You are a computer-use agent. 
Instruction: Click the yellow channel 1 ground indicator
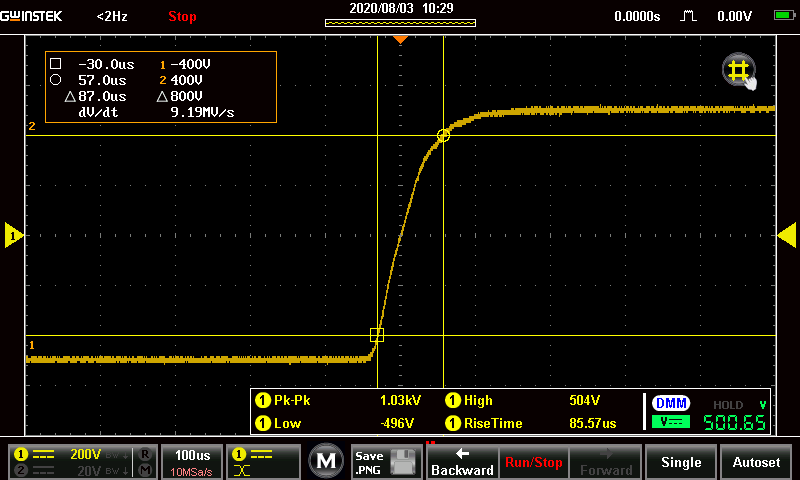tap(13, 235)
